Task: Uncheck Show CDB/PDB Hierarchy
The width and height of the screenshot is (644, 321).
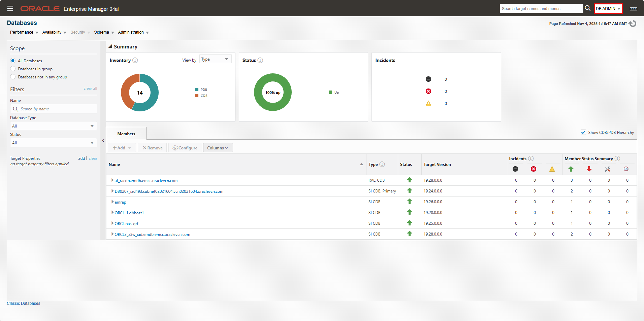Action: pyautogui.click(x=583, y=132)
